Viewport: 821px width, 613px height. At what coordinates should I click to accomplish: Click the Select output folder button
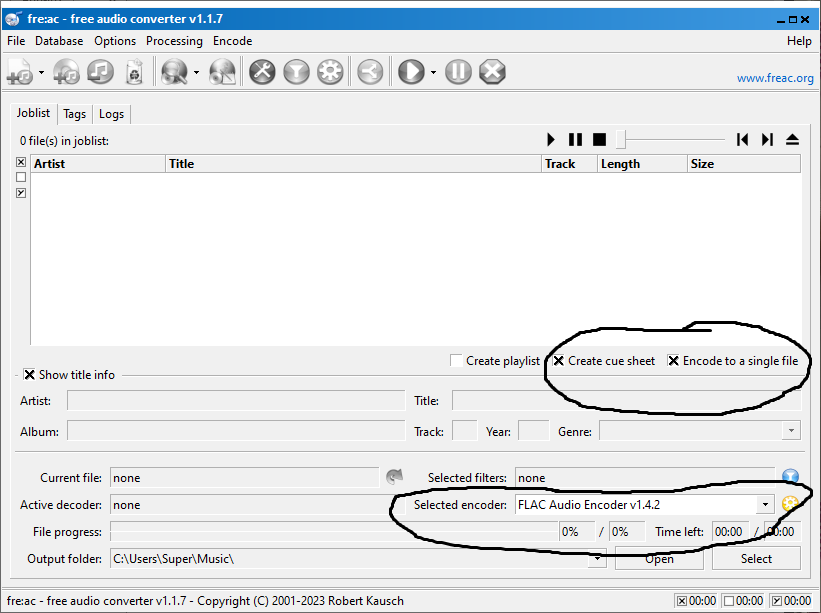[x=756, y=559]
